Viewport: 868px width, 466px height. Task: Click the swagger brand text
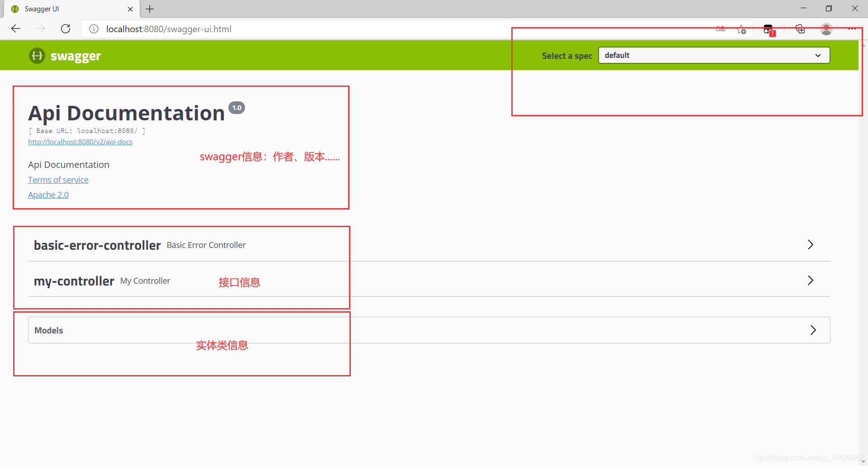click(x=75, y=56)
